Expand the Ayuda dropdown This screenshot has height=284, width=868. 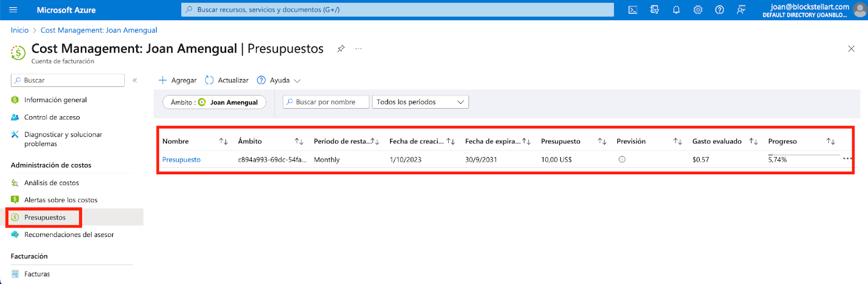point(279,80)
